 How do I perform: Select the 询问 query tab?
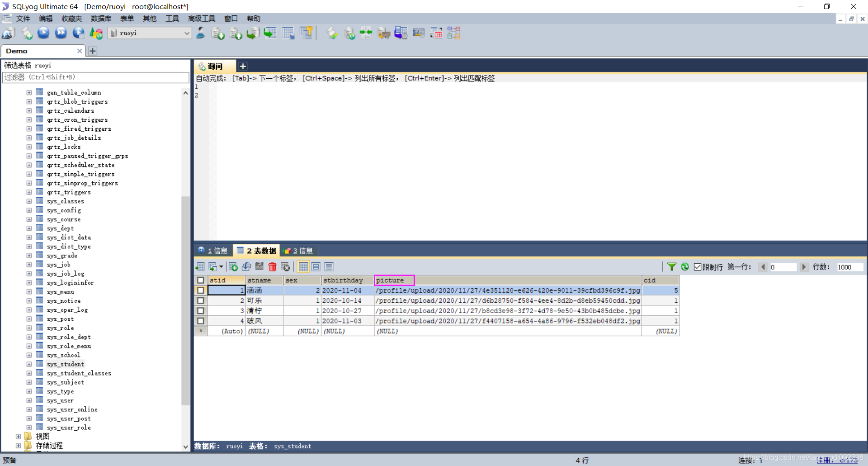click(x=215, y=67)
